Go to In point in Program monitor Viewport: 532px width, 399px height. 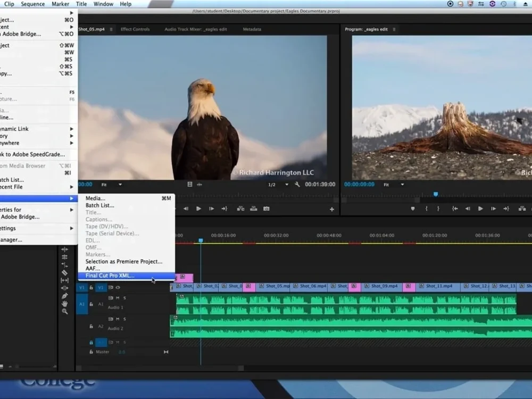(455, 209)
